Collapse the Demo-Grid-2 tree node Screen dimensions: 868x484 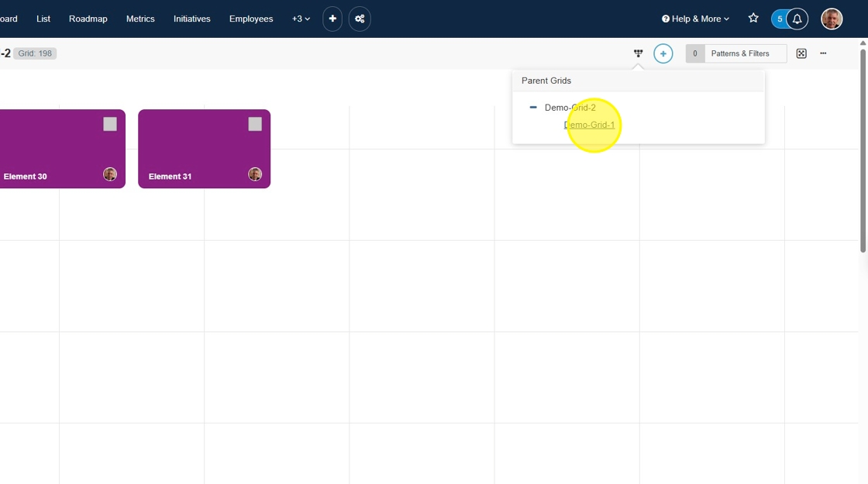(533, 108)
